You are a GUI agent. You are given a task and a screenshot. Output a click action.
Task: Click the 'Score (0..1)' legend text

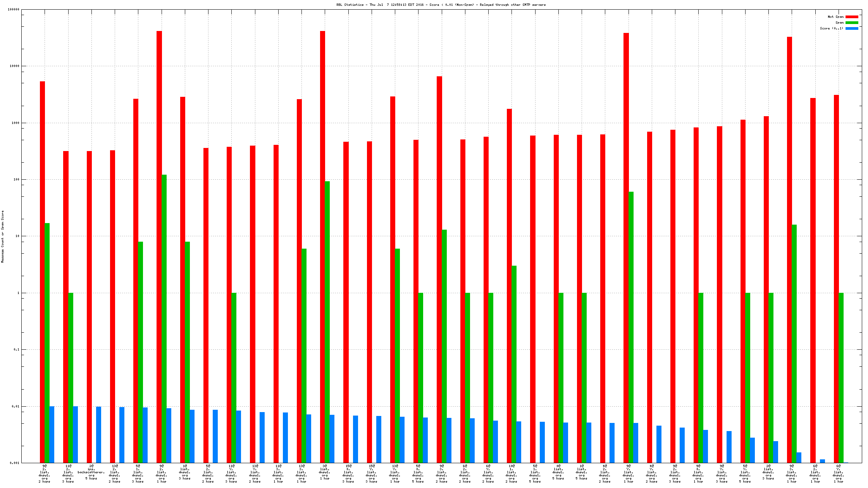831,28
